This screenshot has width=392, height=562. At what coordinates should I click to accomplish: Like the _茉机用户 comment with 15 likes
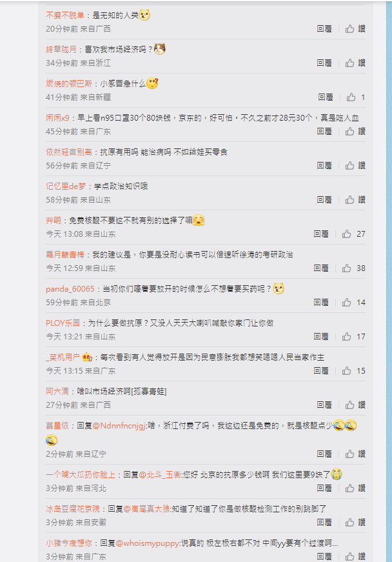click(346, 370)
